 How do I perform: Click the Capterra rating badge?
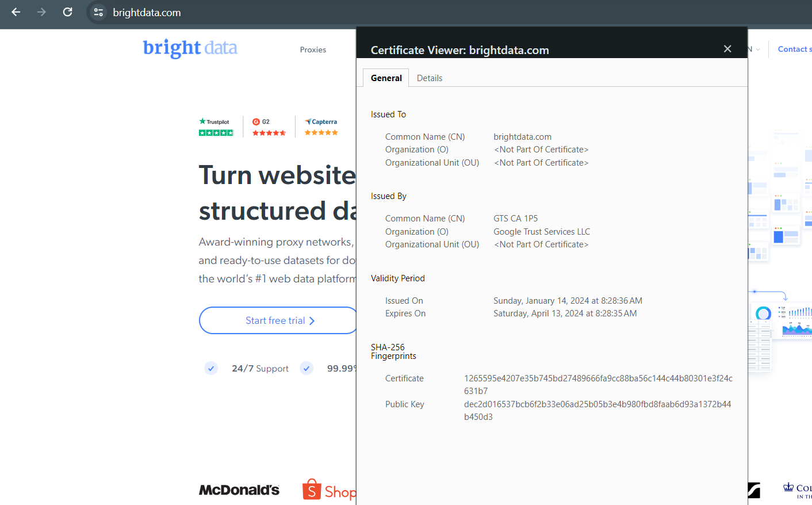click(x=321, y=127)
